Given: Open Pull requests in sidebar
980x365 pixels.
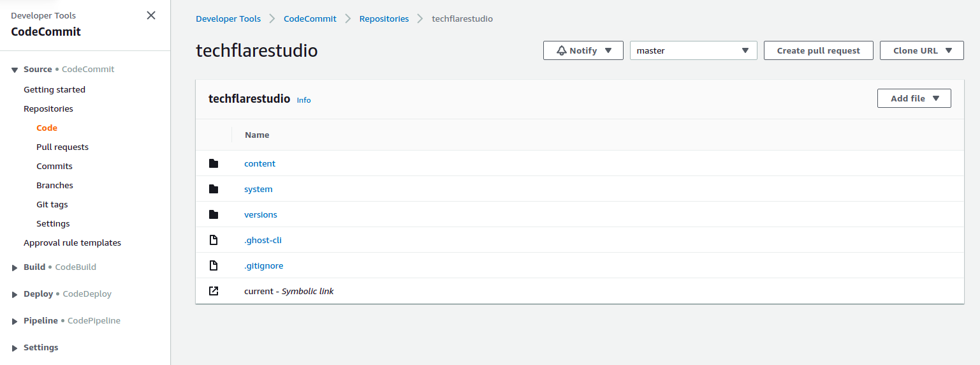Looking at the screenshot, I should coord(62,147).
